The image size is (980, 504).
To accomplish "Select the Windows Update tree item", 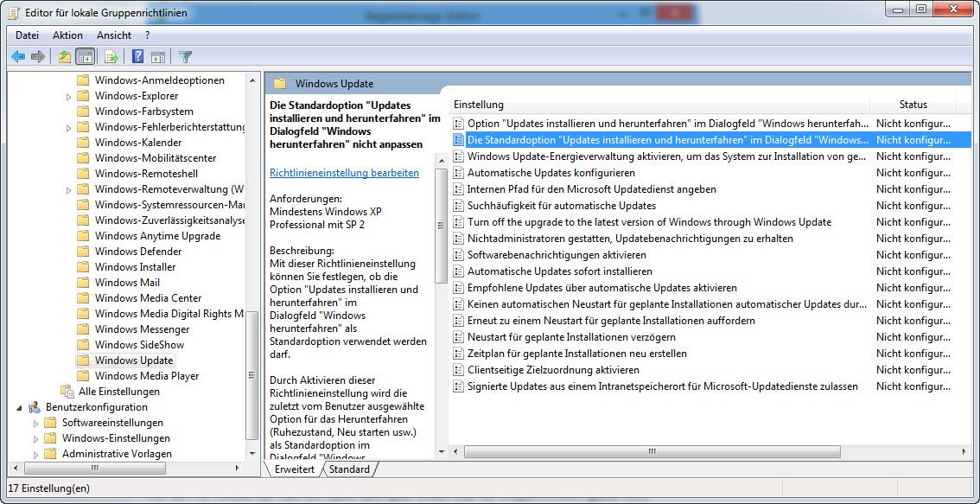I will pos(134,360).
